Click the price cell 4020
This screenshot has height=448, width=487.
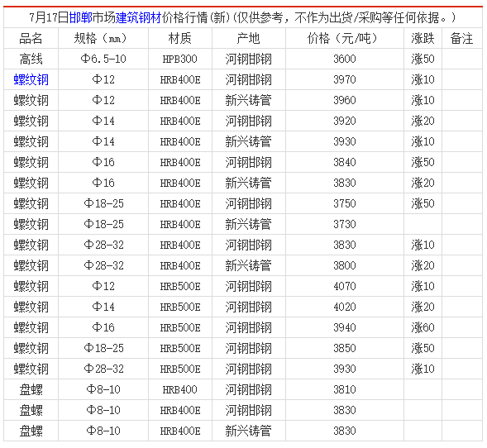click(x=345, y=307)
